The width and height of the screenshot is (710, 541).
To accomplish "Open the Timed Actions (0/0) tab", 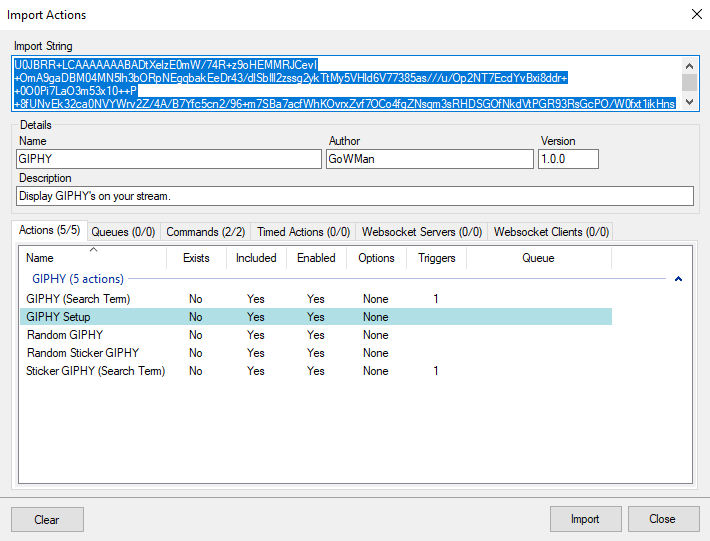I will pyautogui.click(x=303, y=232).
